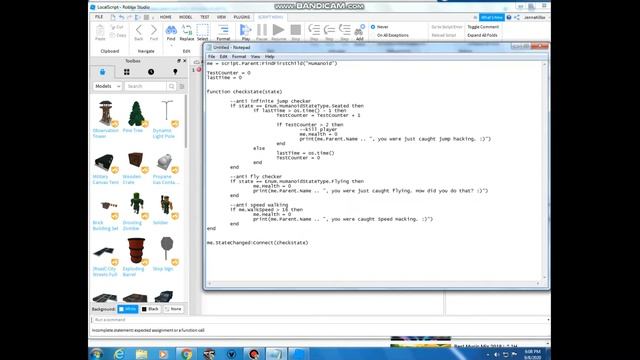Click the Roblox Studio help icon
This screenshot has height=360, width=640.
(x=509, y=17)
